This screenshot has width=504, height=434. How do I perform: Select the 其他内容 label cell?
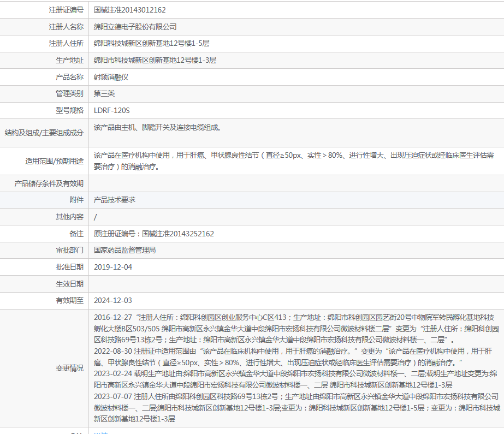pyautogui.click(x=69, y=217)
